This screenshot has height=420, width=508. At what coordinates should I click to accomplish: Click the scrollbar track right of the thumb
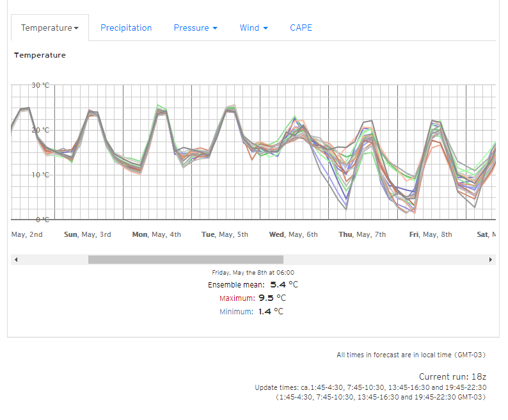tap(384, 259)
